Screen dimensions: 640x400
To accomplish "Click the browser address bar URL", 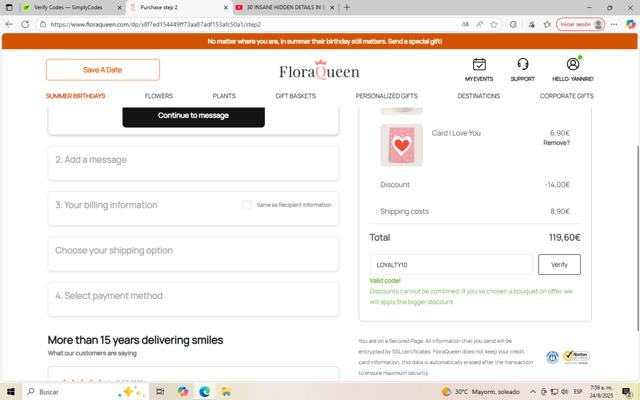I will pyautogui.click(x=156, y=24).
